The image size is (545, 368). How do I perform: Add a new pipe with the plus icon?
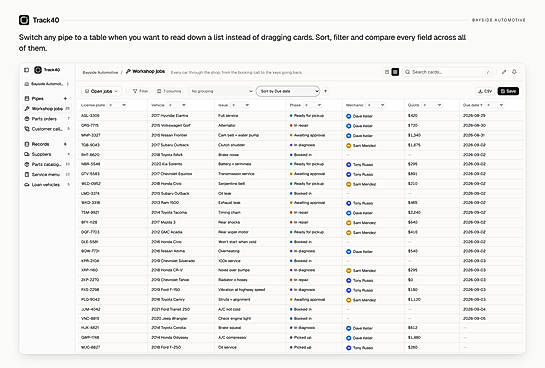(65, 99)
